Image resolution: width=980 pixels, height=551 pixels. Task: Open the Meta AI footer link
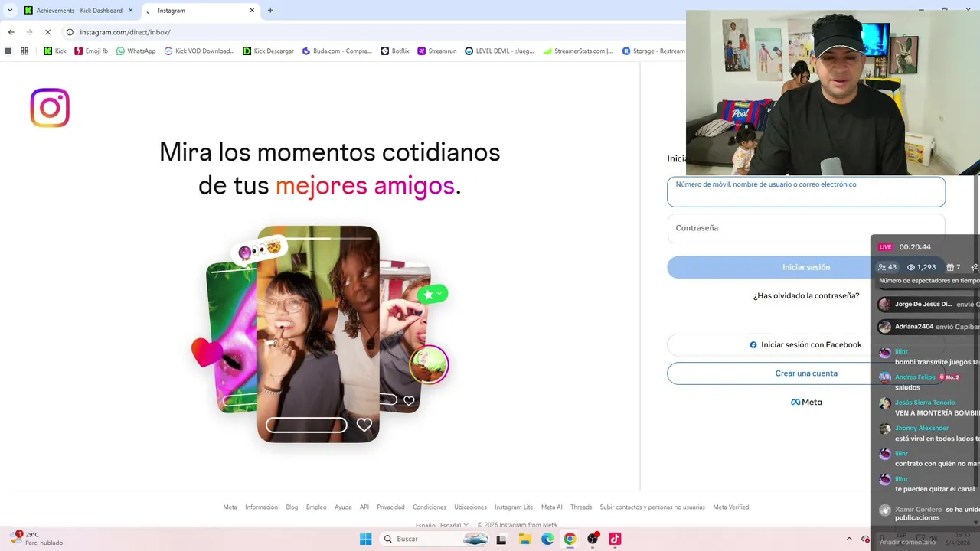tap(552, 507)
